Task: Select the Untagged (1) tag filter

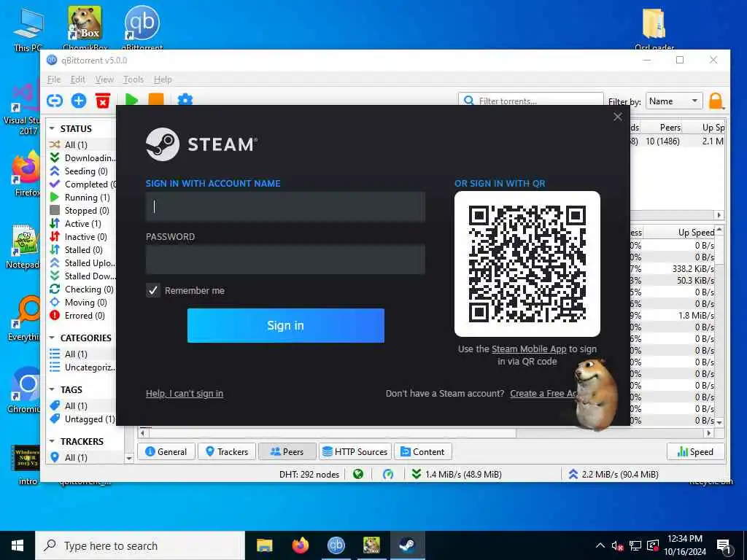Action: point(82,419)
